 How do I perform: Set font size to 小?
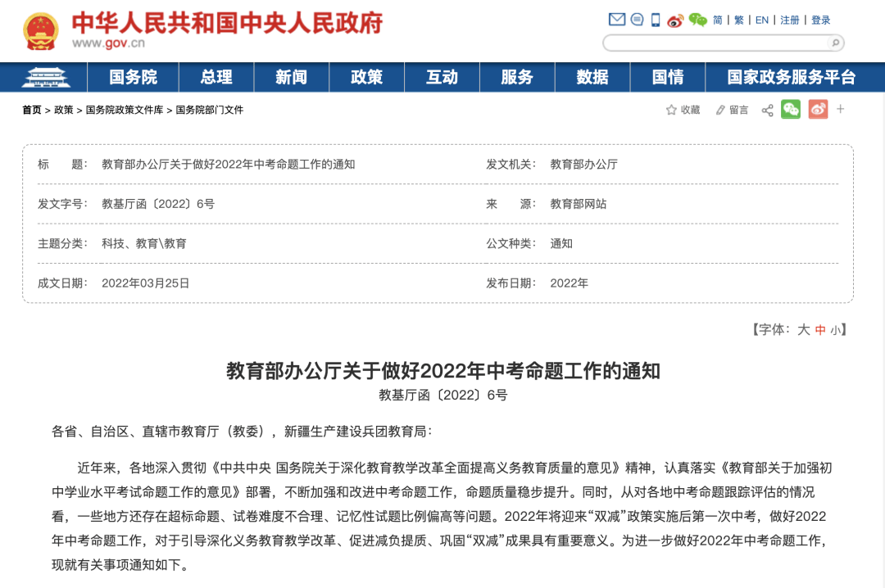835,331
